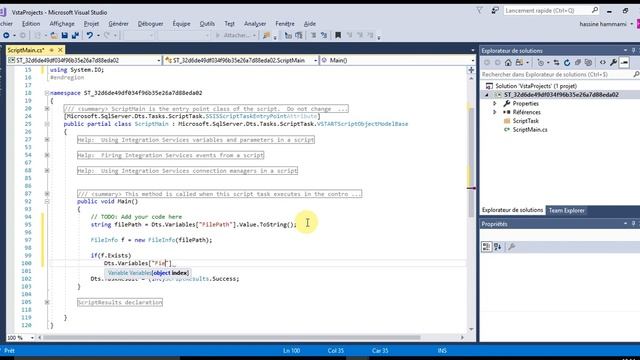
Task: Collapse the namespace block at line 18
Action: (47, 93)
